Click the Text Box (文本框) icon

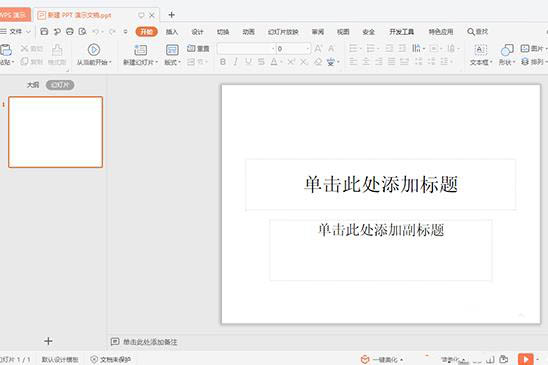481,50
